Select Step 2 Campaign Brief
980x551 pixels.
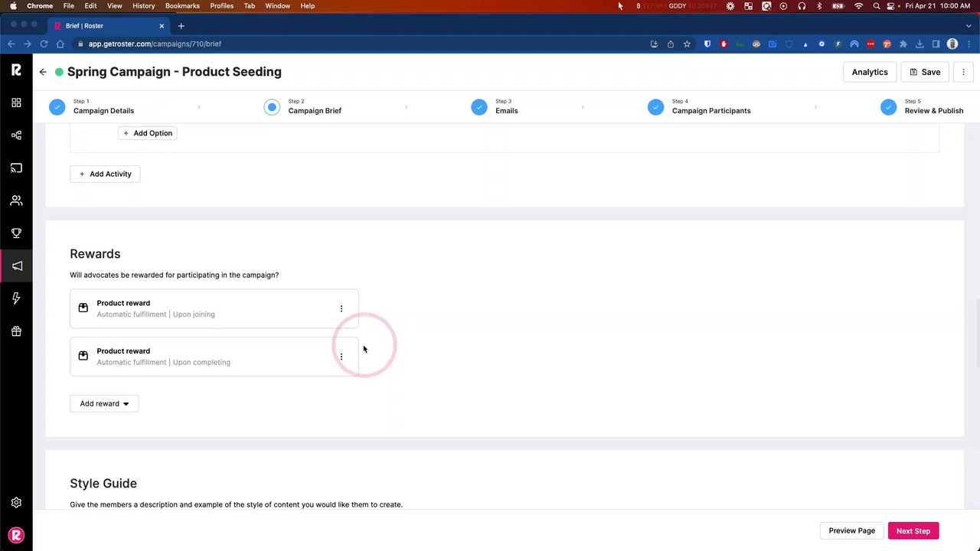coord(302,106)
